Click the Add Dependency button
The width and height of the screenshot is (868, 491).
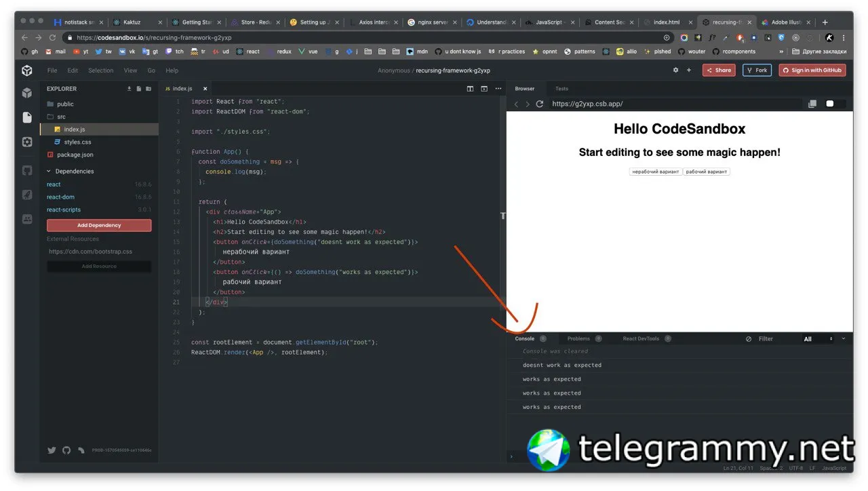coord(99,225)
